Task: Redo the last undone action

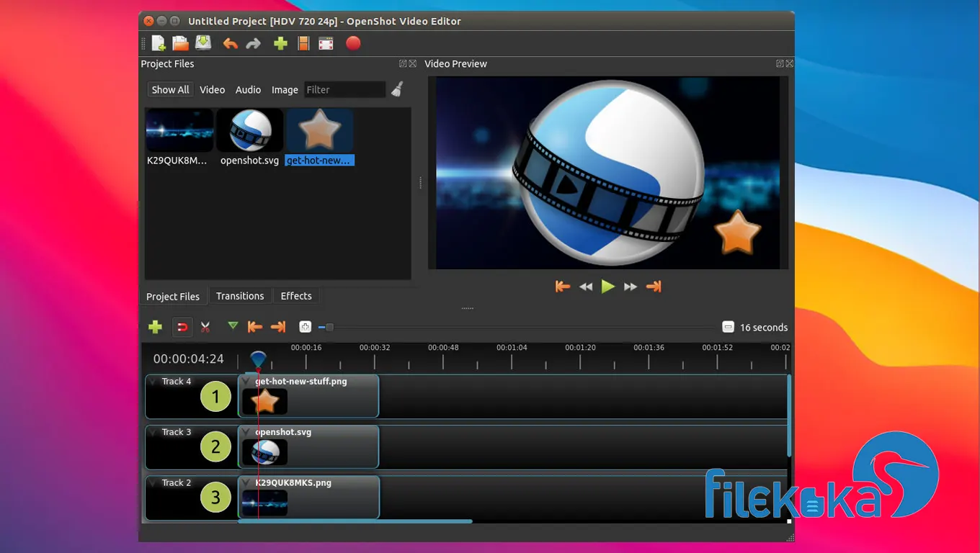Action: point(253,44)
